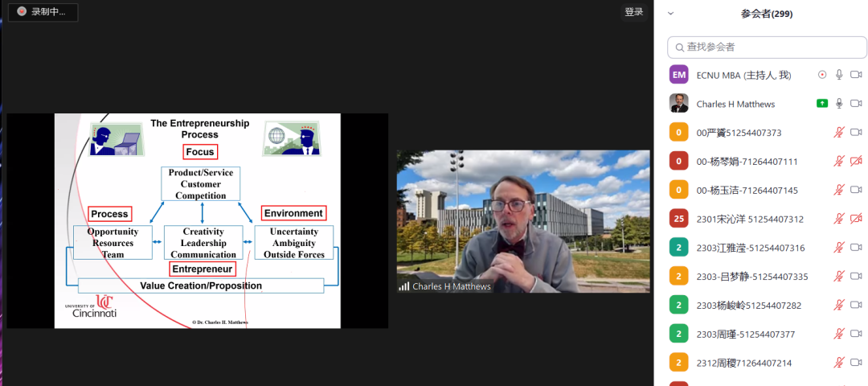Click the green screen-share icon for Charles H Matthews
868x386 pixels.
821,104
